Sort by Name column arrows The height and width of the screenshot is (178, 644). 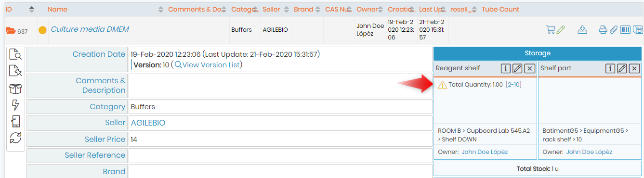[x=160, y=9]
